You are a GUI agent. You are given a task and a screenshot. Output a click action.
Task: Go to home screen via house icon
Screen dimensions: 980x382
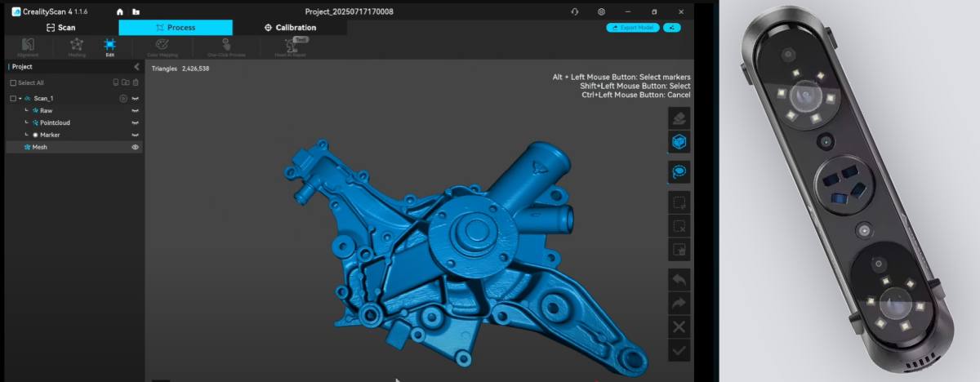pyautogui.click(x=120, y=12)
